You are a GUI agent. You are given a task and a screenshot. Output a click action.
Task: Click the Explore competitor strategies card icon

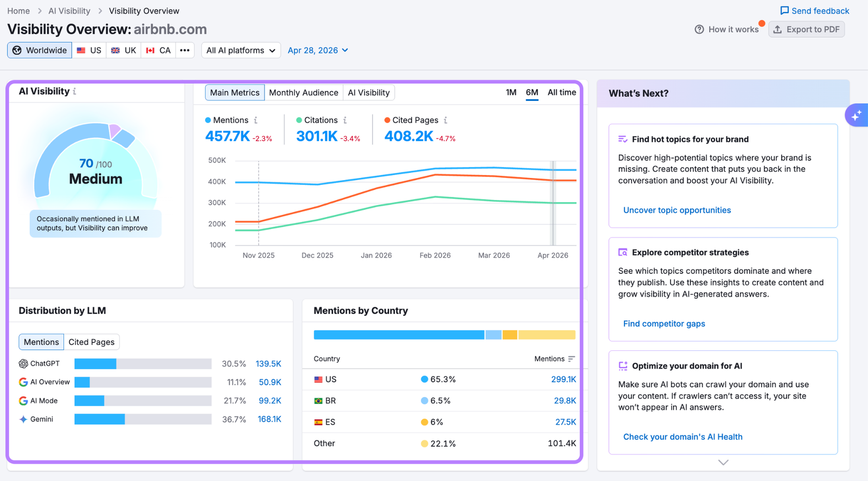[x=623, y=253]
